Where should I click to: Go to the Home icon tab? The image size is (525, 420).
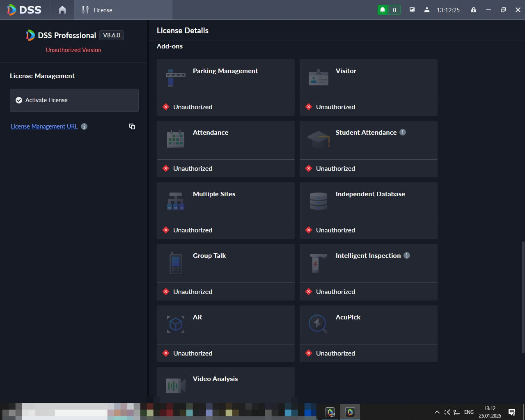(62, 10)
